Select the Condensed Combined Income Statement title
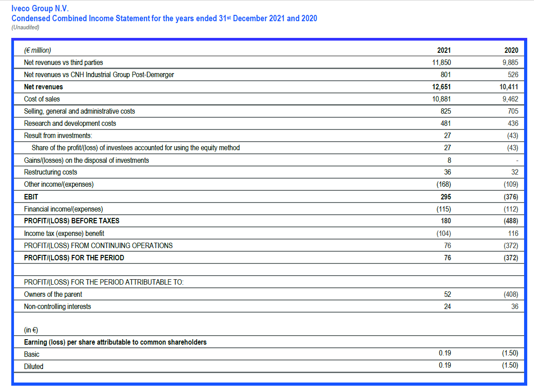 coord(164,18)
